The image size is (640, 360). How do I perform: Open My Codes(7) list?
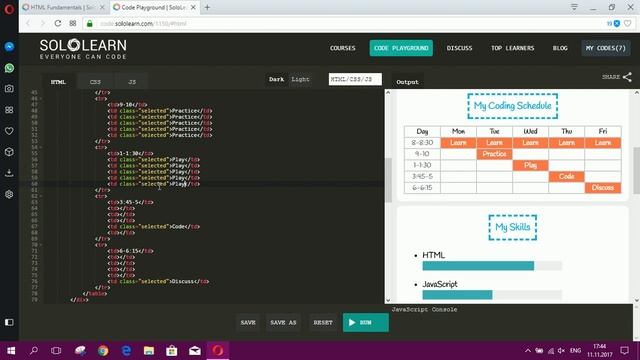pos(606,48)
